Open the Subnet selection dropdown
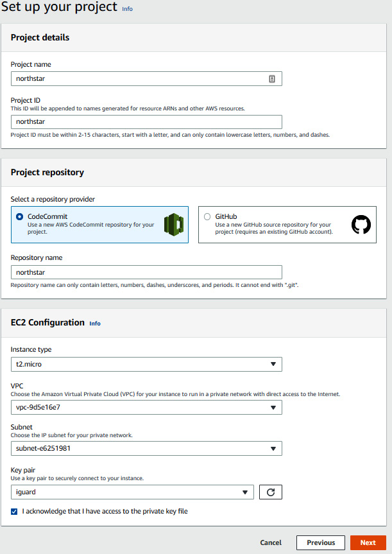Image resolution: width=392 pixels, height=554 pixels. [x=146, y=448]
